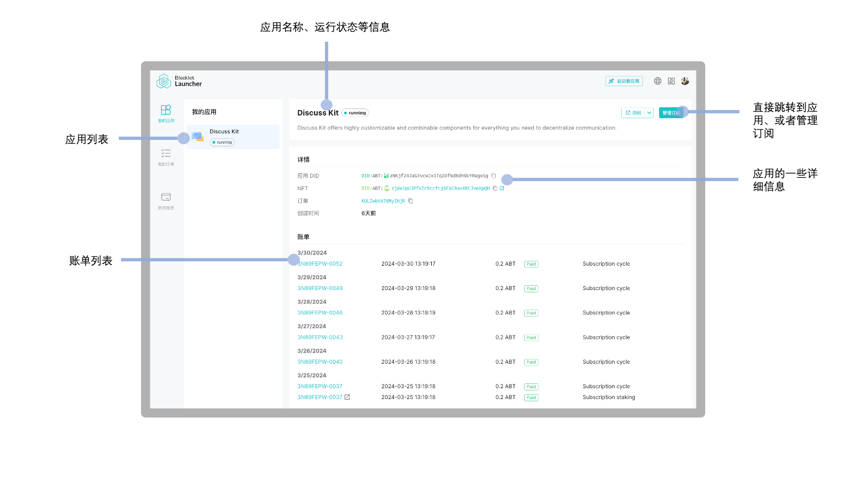Click the globe language icon

658,81
